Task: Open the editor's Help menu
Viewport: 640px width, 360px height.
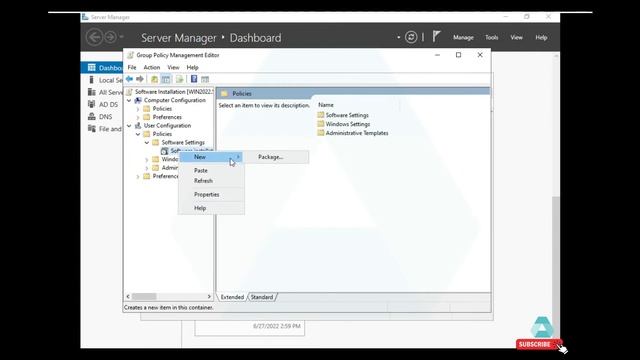Action: pyautogui.click(x=192, y=67)
